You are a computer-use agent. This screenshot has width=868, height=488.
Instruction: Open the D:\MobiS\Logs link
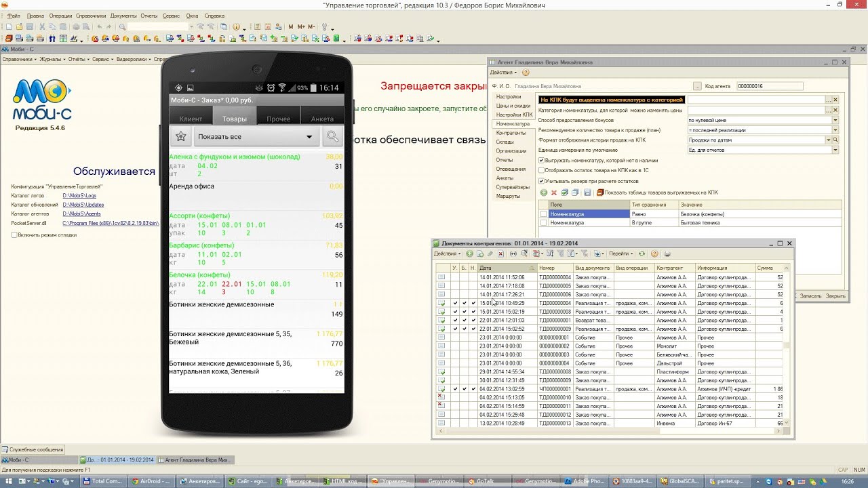pos(79,195)
